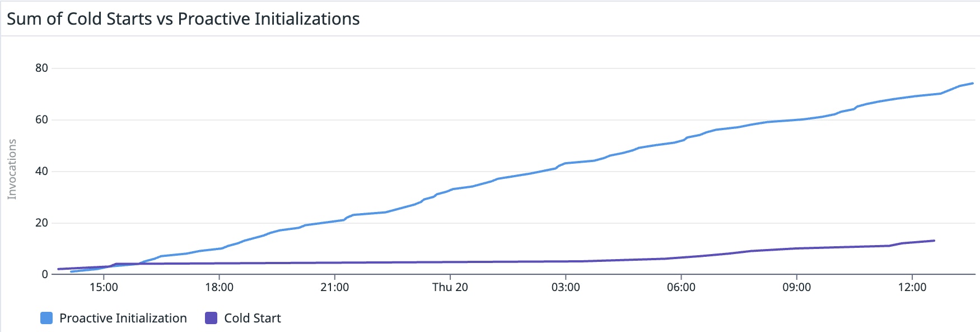Image resolution: width=980 pixels, height=332 pixels.
Task: Toggle the Cold Start legend label
Action: coord(253,318)
